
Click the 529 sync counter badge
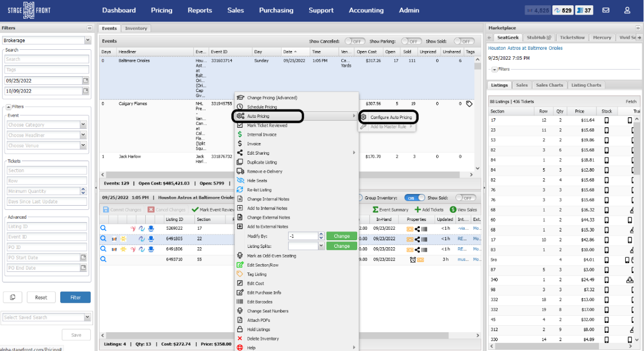click(563, 11)
